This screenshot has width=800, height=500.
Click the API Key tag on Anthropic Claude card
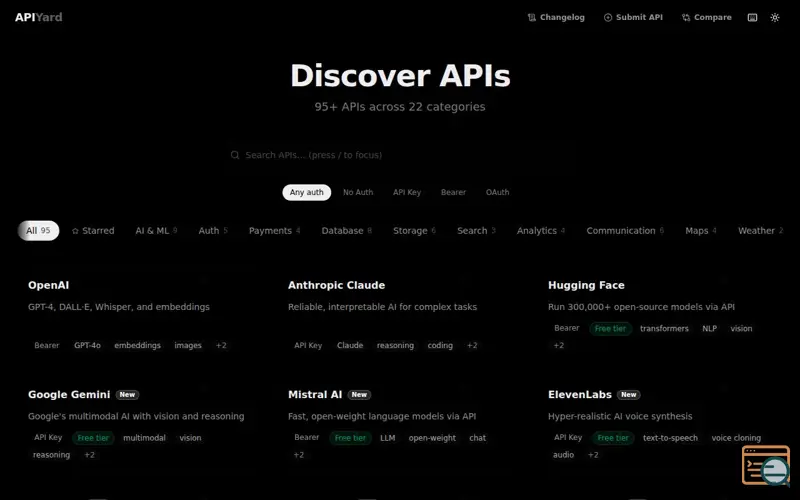point(308,345)
